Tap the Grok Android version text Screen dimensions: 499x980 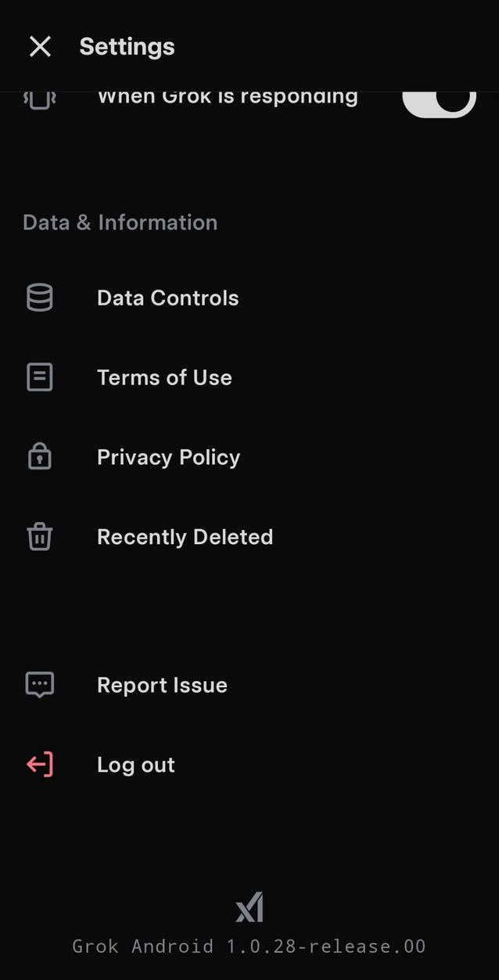tap(249, 946)
